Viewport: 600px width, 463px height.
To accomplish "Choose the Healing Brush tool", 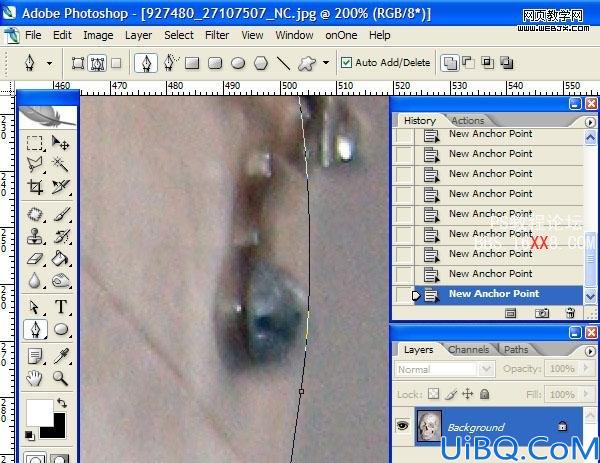I will pyautogui.click(x=35, y=214).
